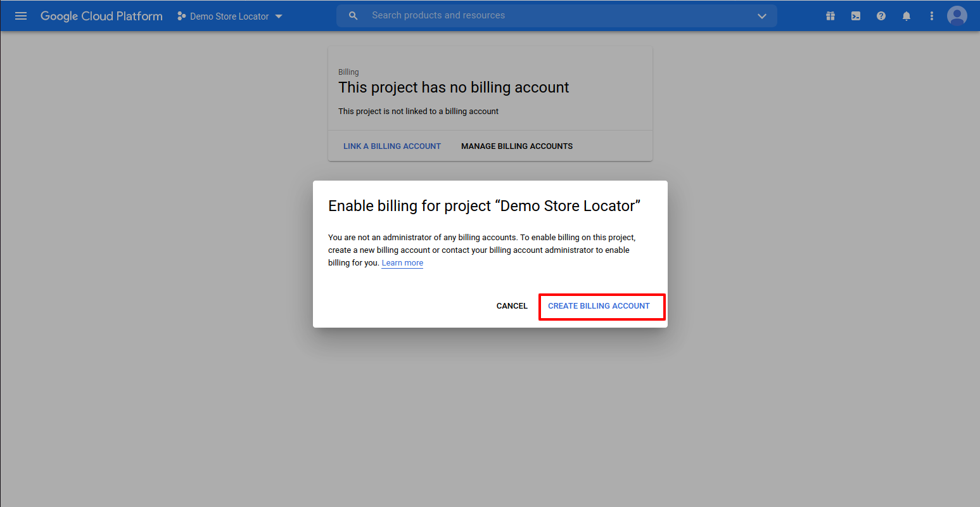This screenshot has width=980, height=507.
Task: Expand the project selector dropdown arrow
Action: pyautogui.click(x=279, y=16)
